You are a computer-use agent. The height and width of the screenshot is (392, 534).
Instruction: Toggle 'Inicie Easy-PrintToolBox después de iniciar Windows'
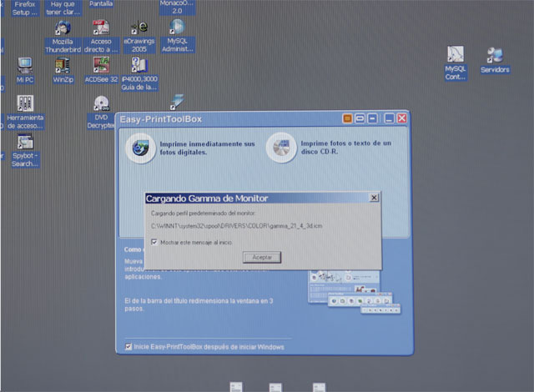(128, 346)
